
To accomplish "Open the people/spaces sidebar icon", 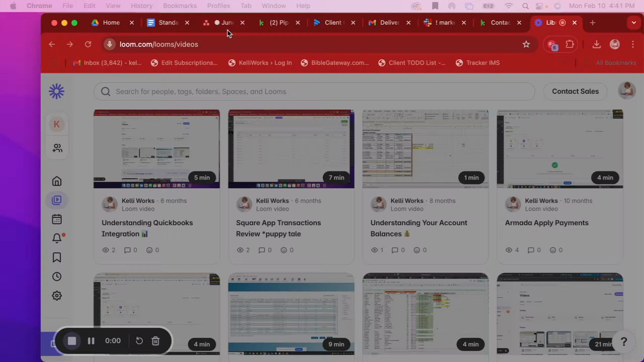I will [x=57, y=148].
